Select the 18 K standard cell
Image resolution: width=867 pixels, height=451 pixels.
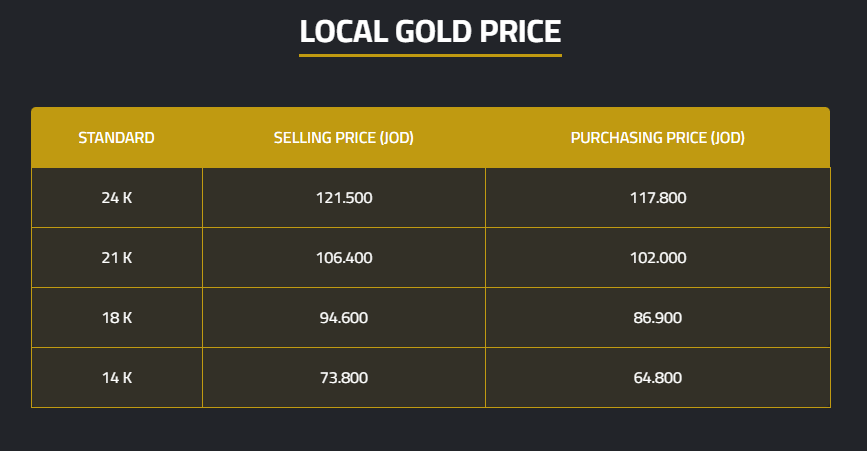pos(117,318)
